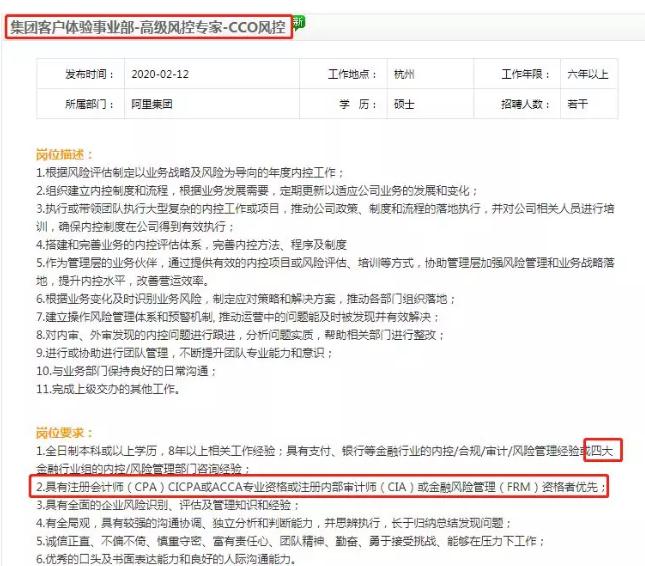Click the 杭州 work location value
The width and height of the screenshot is (645, 566).
pos(404,74)
